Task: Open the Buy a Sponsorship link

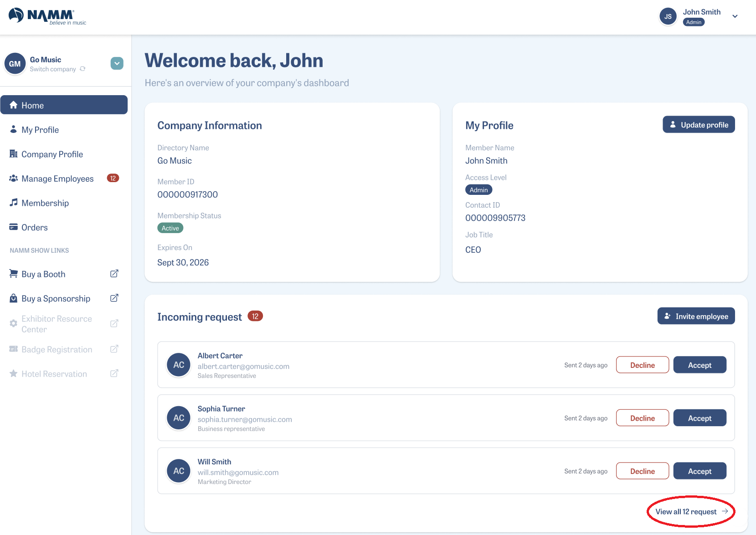Action: [x=56, y=299]
